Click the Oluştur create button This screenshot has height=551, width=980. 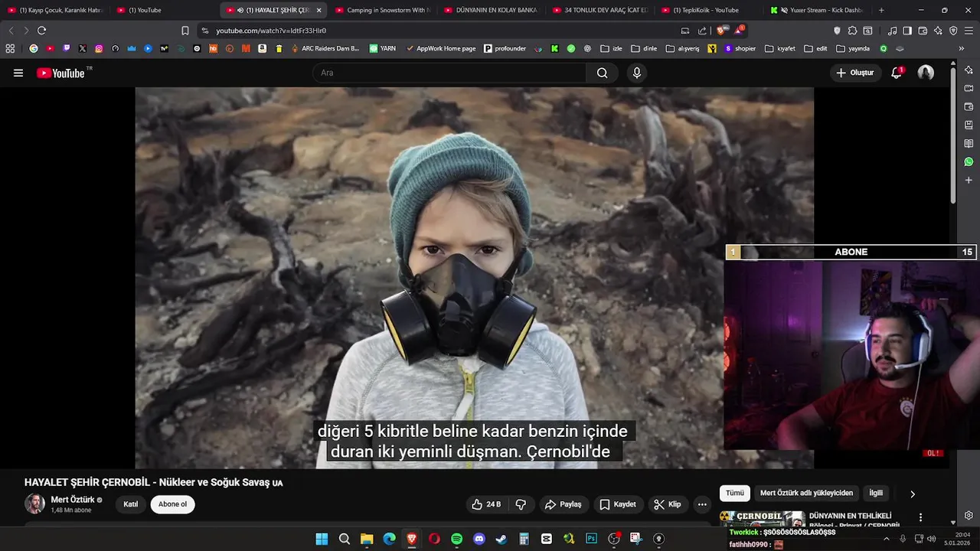854,73
